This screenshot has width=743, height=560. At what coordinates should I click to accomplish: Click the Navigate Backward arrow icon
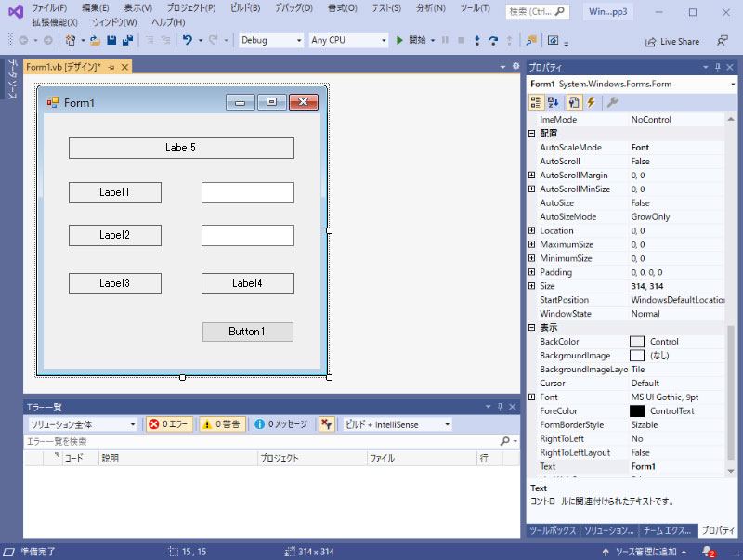coord(21,41)
